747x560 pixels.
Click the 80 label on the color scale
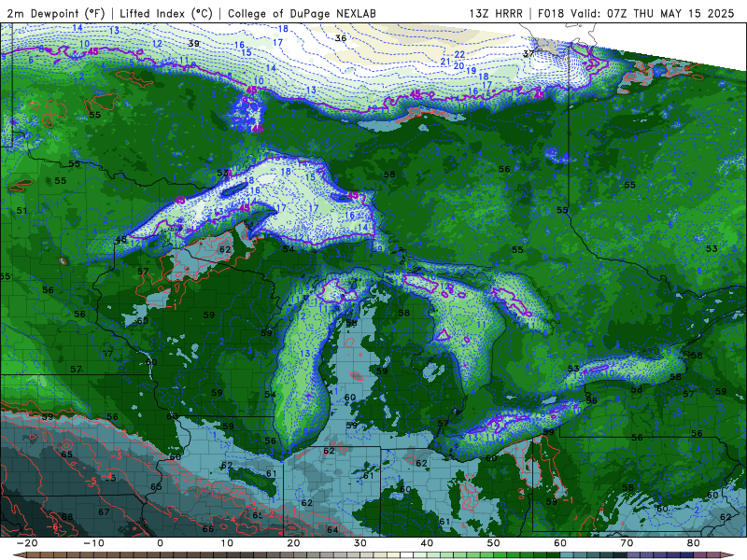point(694,543)
